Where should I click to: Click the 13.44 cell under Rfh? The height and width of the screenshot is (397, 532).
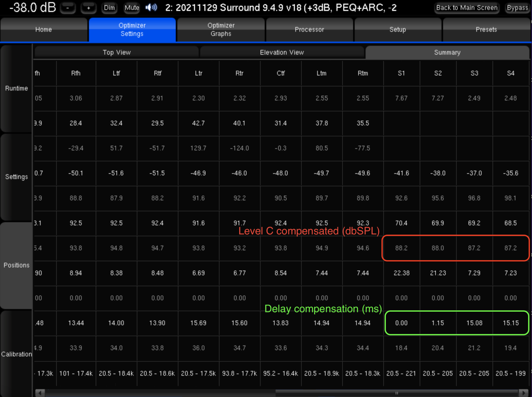(x=76, y=323)
